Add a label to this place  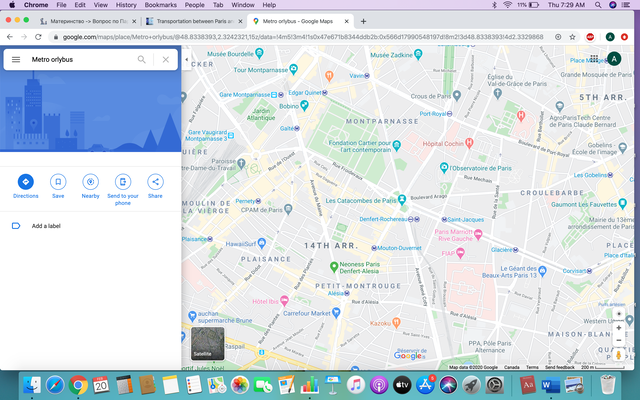click(46, 226)
